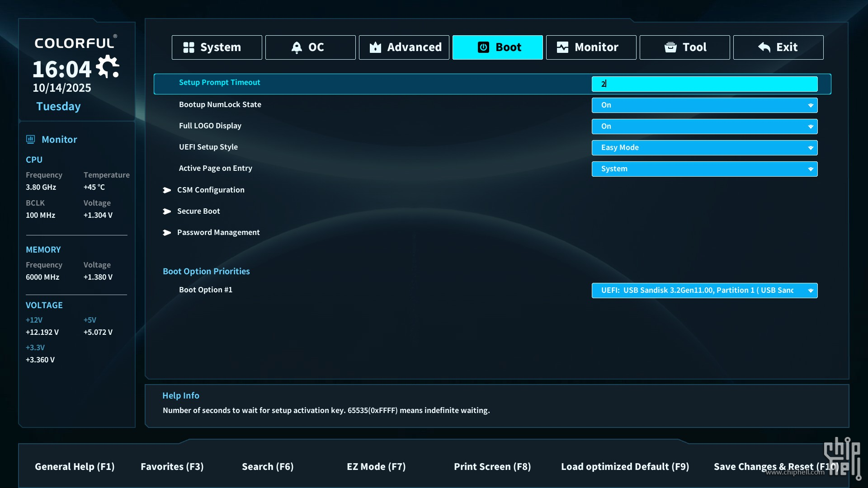Image resolution: width=868 pixels, height=488 pixels.
Task: Click the Tool tab toolbox icon
Action: [670, 47]
